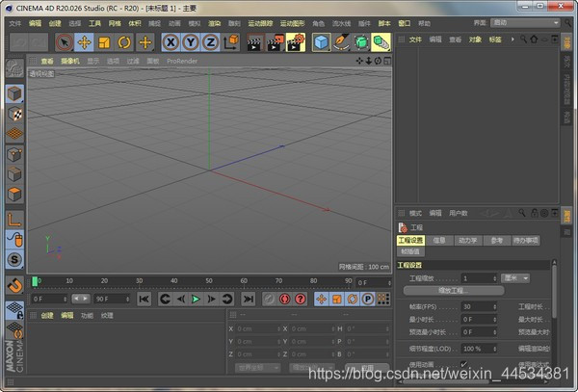This screenshot has height=392, width=578.
Task: Toggle parameter P keyframe recording
Action: (x=368, y=299)
